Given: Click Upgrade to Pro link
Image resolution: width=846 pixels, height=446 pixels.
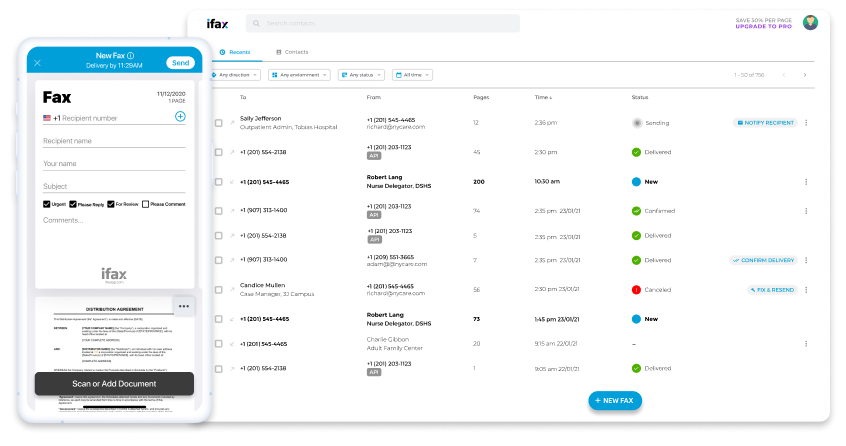Looking at the screenshot, I should point(763,26).
